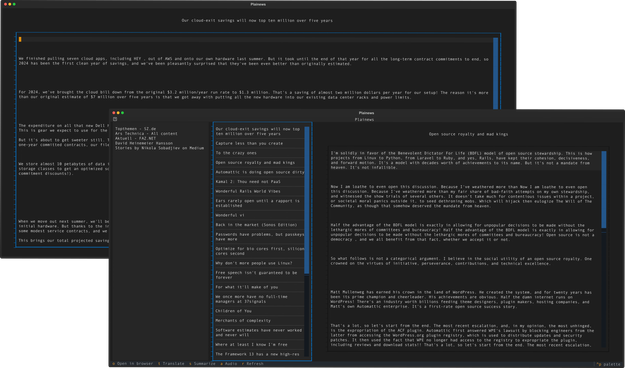The image size is (625, 368).
Task: Open article 'Wonderful Rails World Vibes'
Action: pyautogui.click(x=259, y=191)
